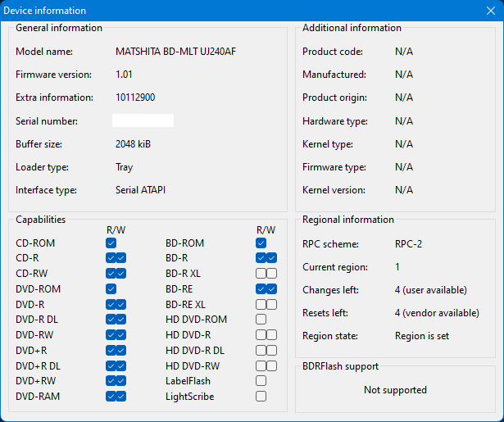Select the Product code N/A value
This screenshot has height=422, width=504.
(x=404, y=52)
